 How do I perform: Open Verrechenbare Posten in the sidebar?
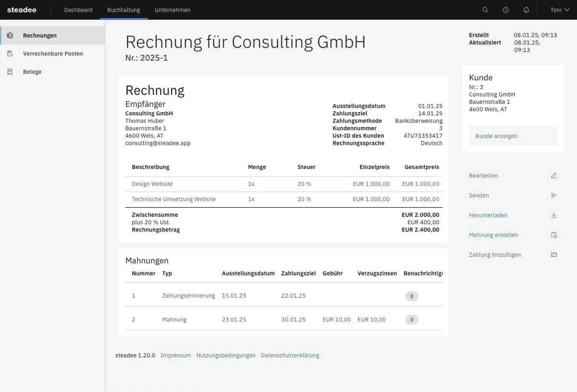point(53,54)
